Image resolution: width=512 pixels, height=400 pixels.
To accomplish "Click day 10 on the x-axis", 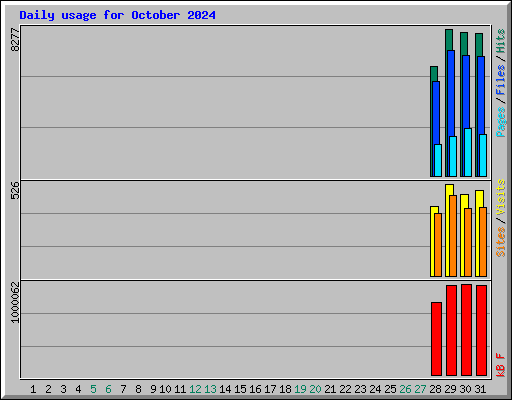I will click(165, 389).
